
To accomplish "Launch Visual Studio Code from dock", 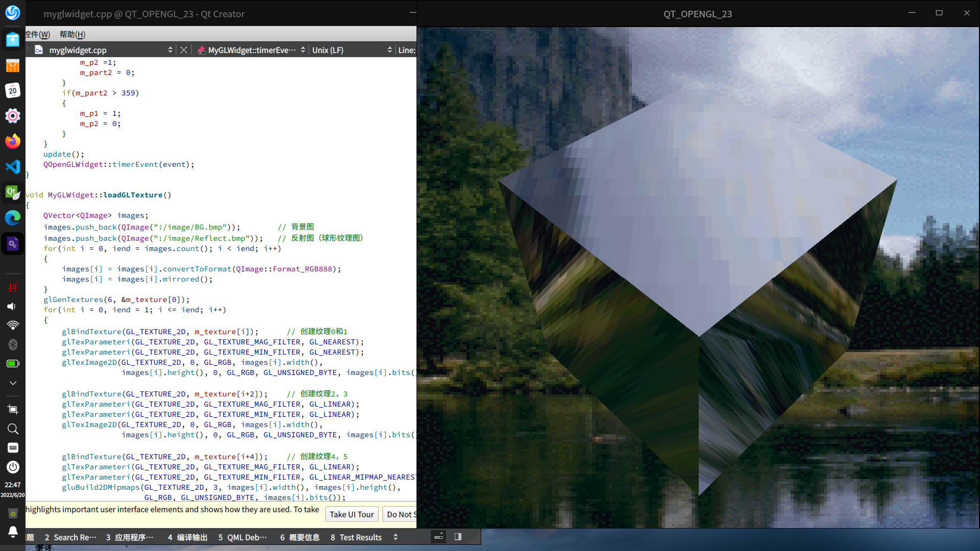I will click(13, 167).
